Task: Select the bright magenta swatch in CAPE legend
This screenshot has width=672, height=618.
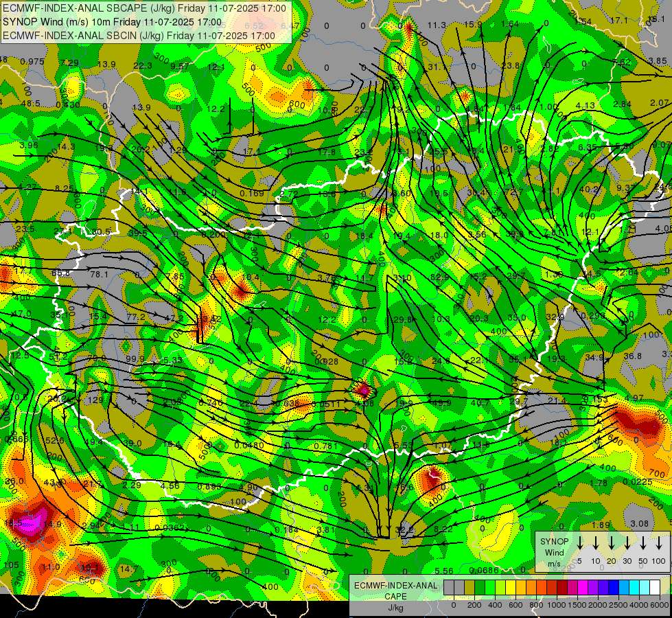Action: (583, 588)
